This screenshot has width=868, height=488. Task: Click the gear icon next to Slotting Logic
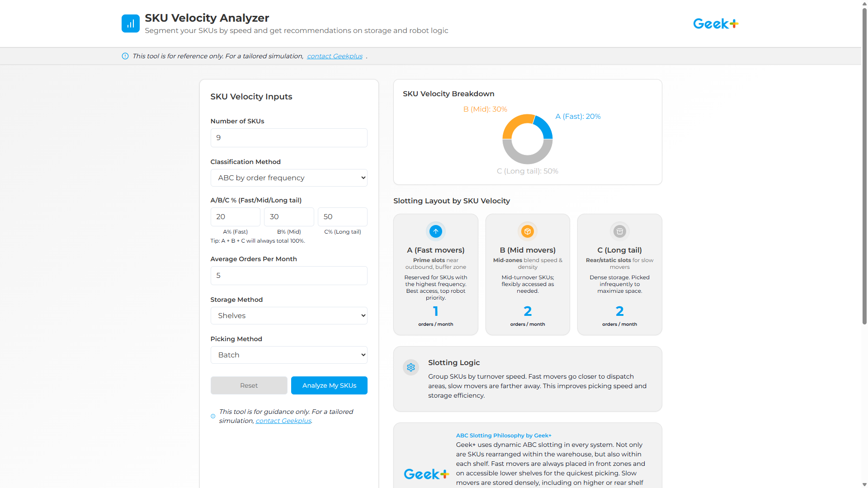[410, 367]
